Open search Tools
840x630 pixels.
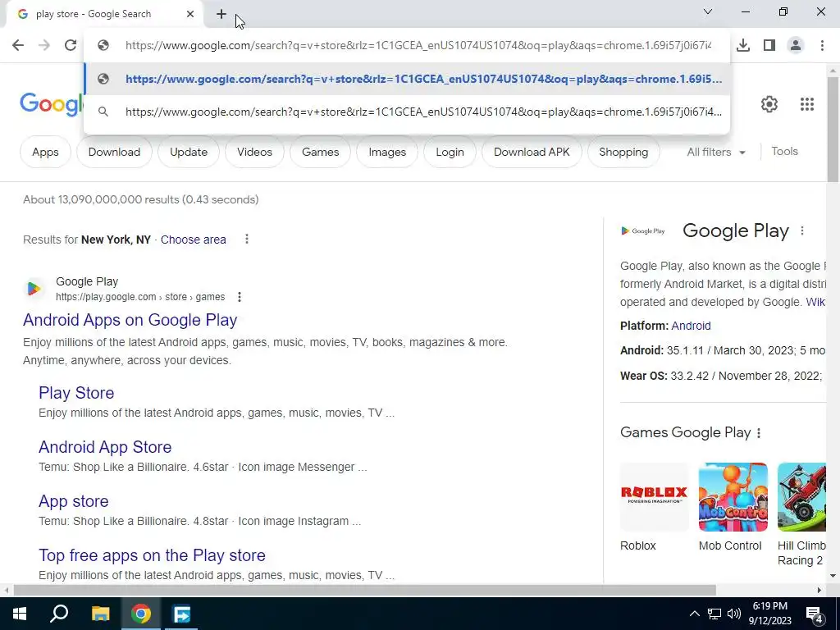pyautogui.click(x=785, y=152)
